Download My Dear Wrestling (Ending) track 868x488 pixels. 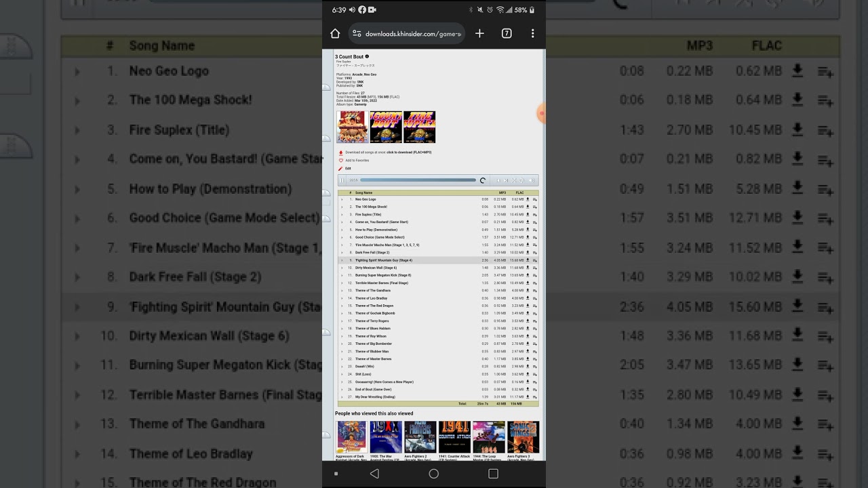(528, 397)
